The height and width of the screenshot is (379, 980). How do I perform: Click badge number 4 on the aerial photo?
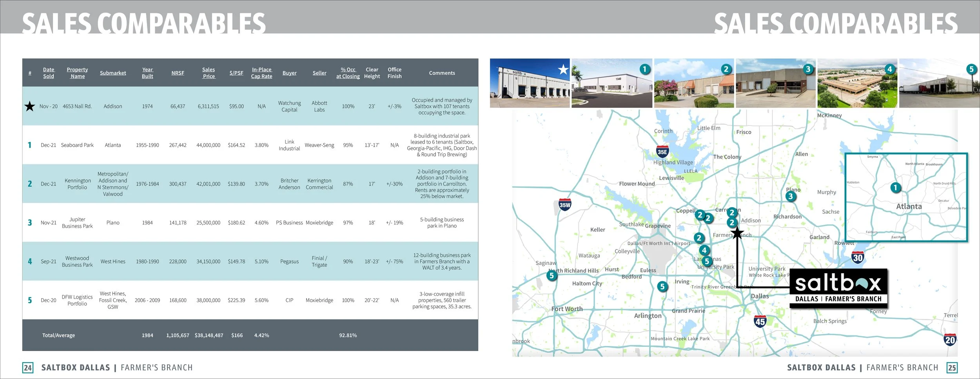[x=889, y=69]
